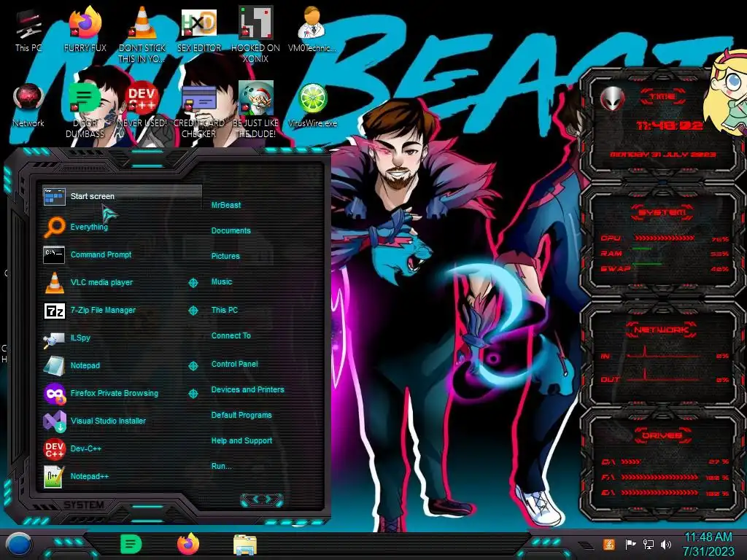The width and height of the screenshot is (747, 560).
Task: Click the red digital time readout 11:48
Action: point(670,125)
